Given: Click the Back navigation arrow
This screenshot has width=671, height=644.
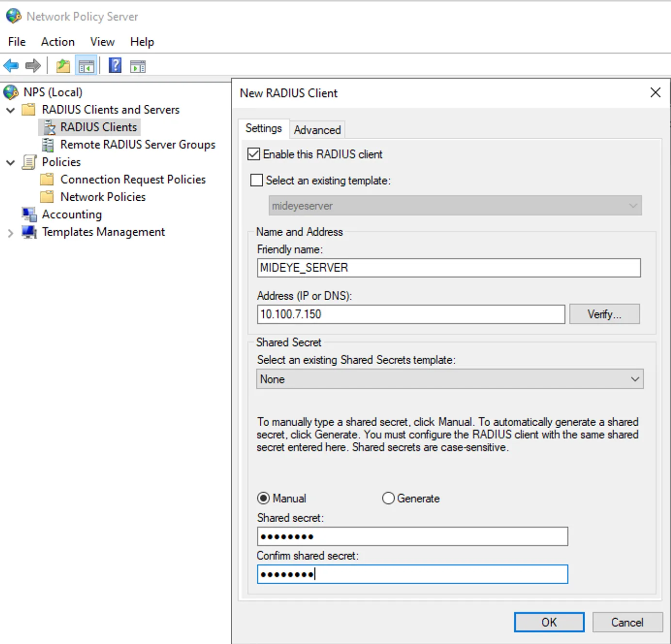Looking at the screenshot, I should pos(11,65).
